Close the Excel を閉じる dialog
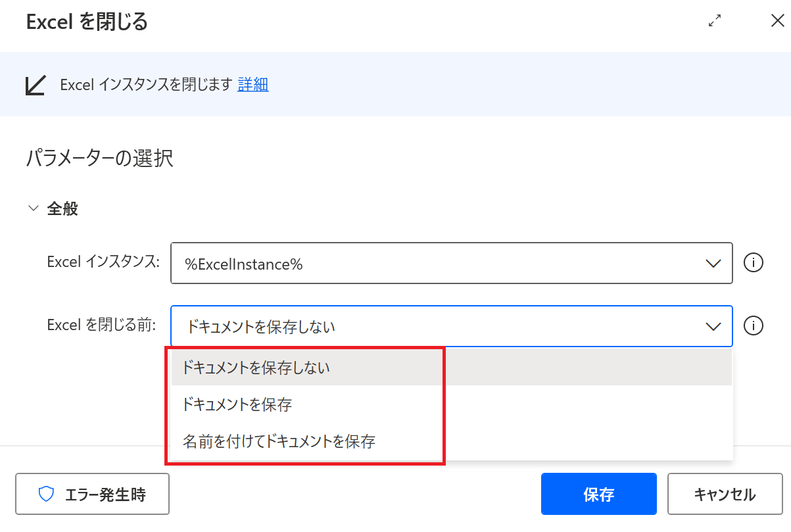Viewport: 791px width, 532px height. click(x=777, y=20)
